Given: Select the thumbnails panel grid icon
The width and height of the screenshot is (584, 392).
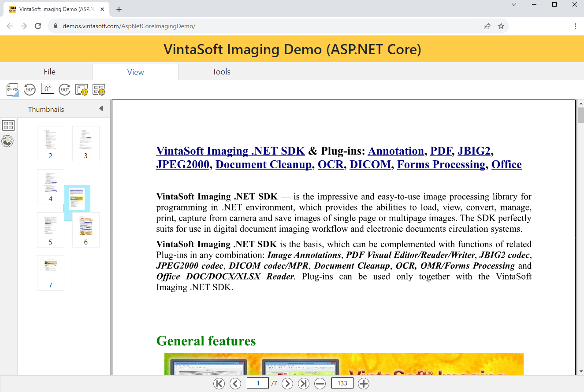Looking at the screenshot, I should click(x=8, y=126).
